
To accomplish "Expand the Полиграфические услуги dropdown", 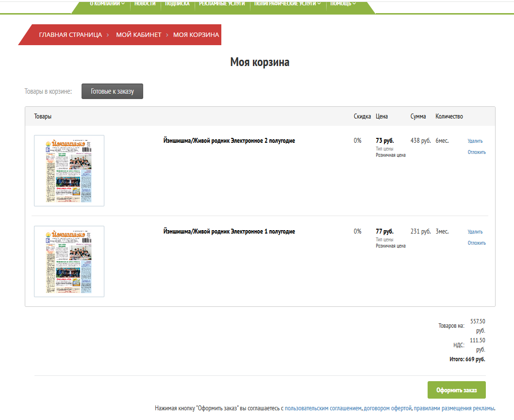I will pyautogui.click(x=287, y=4).
